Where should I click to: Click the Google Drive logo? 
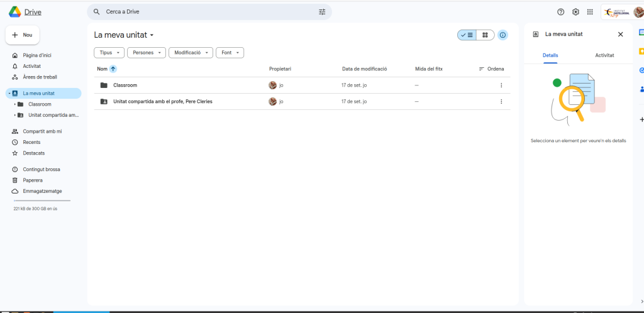[x=25, y=11]
